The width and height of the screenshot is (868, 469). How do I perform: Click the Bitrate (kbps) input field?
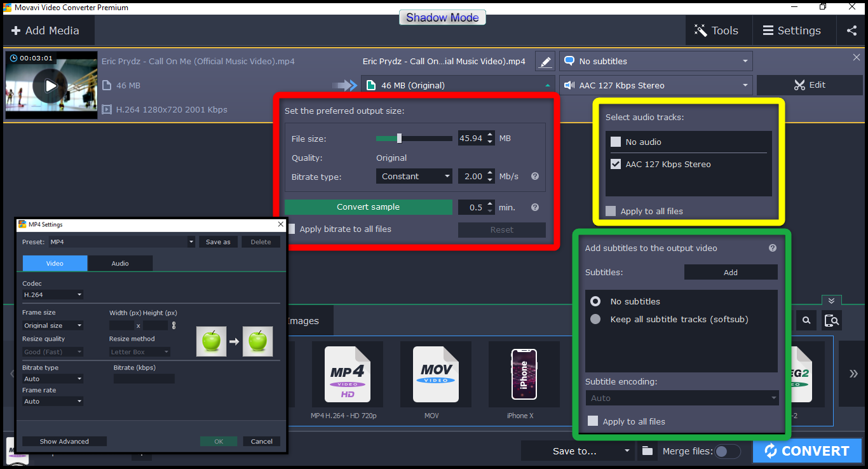tap(144, 379)
